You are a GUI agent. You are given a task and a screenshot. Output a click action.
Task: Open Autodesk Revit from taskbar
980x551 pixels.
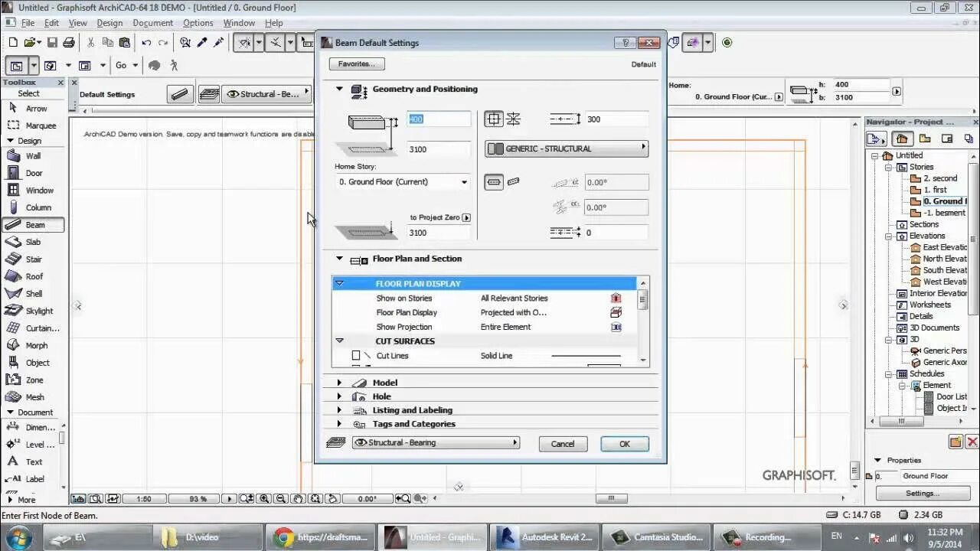click(545, 537)
